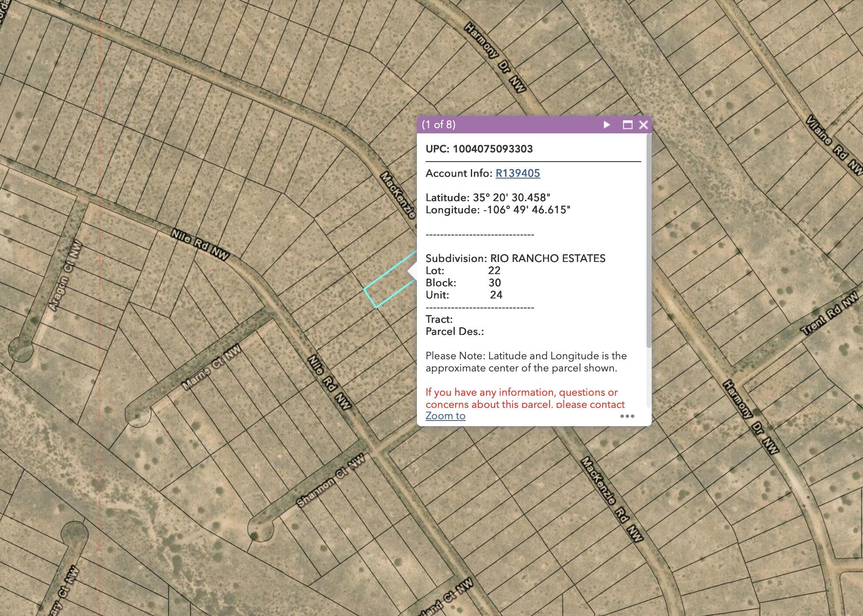Click the Vilaine Rd NW map label
This screenshot has height=616, width=863.
[834, 145]
